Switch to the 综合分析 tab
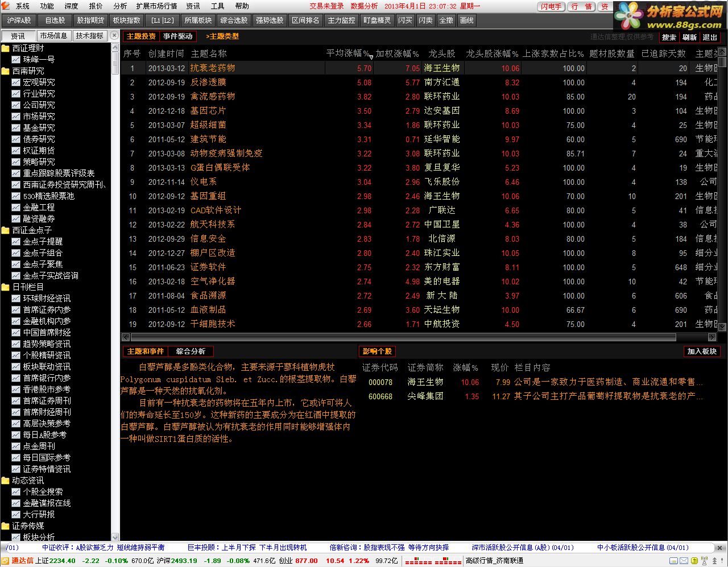 tap(191, 351)
